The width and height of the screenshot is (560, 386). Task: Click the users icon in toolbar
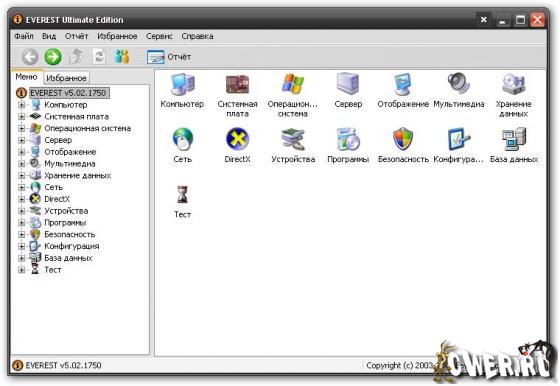click(x=122, y=57)
